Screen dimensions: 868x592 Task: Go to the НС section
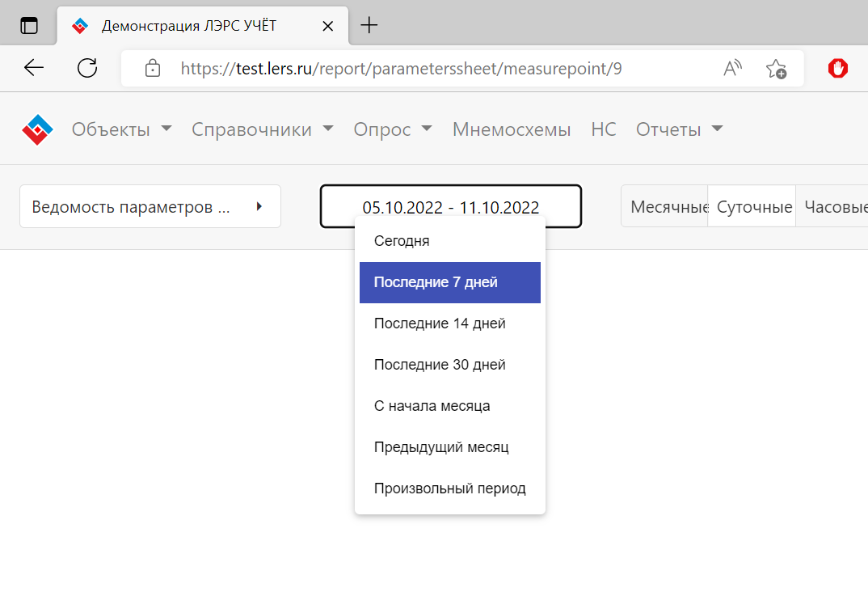click(x=603, y=129)
